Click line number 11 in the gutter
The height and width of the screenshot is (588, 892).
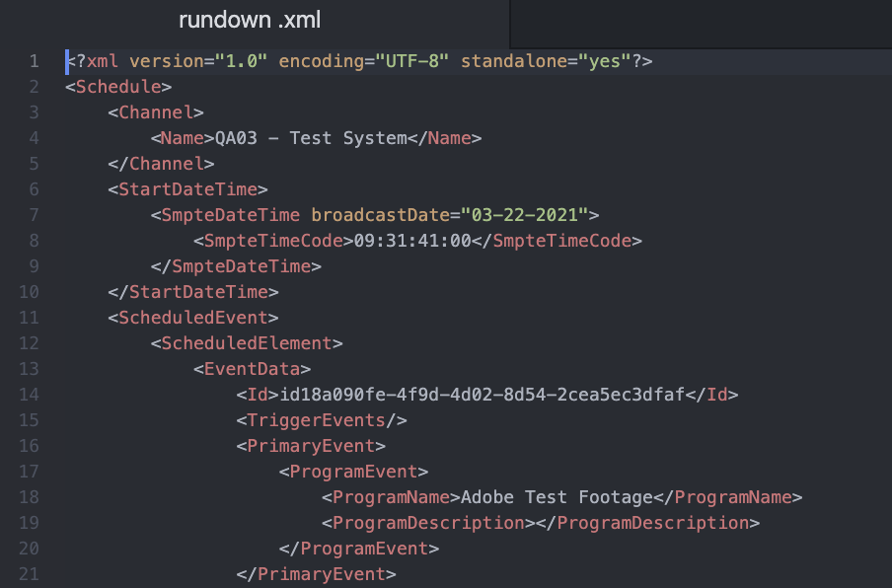(30, 318)
